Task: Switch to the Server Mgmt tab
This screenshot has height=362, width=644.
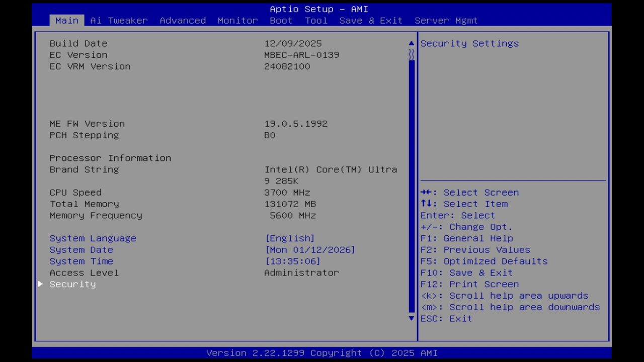Action: click(446, 20)
